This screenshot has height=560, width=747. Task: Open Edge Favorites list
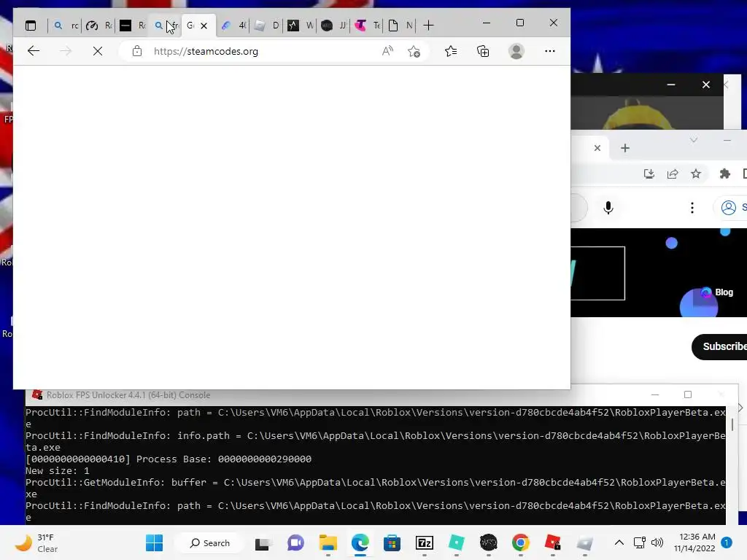coord(451,51)
